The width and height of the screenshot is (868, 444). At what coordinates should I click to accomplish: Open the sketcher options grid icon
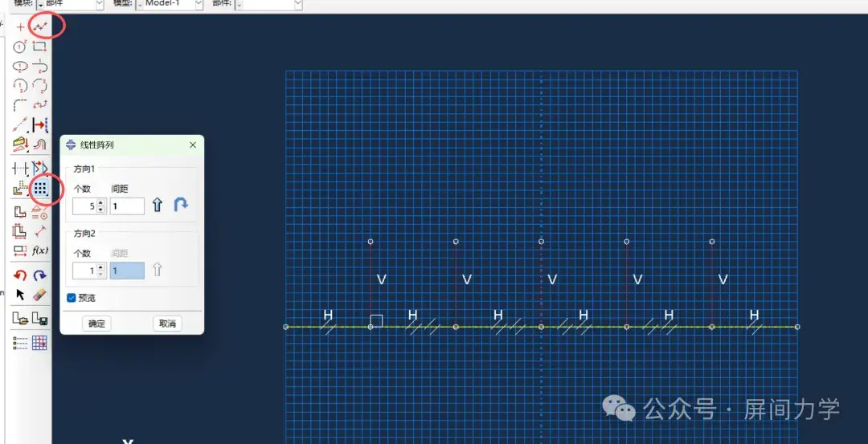(x=39, y=343)
